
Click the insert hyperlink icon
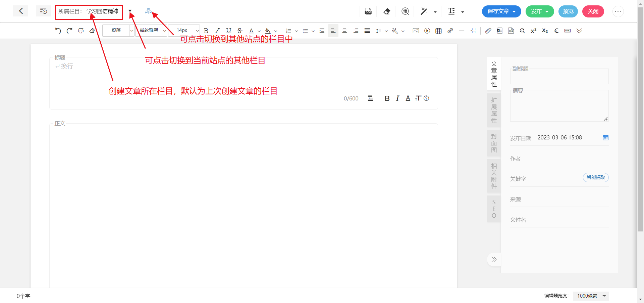[450, 31]
